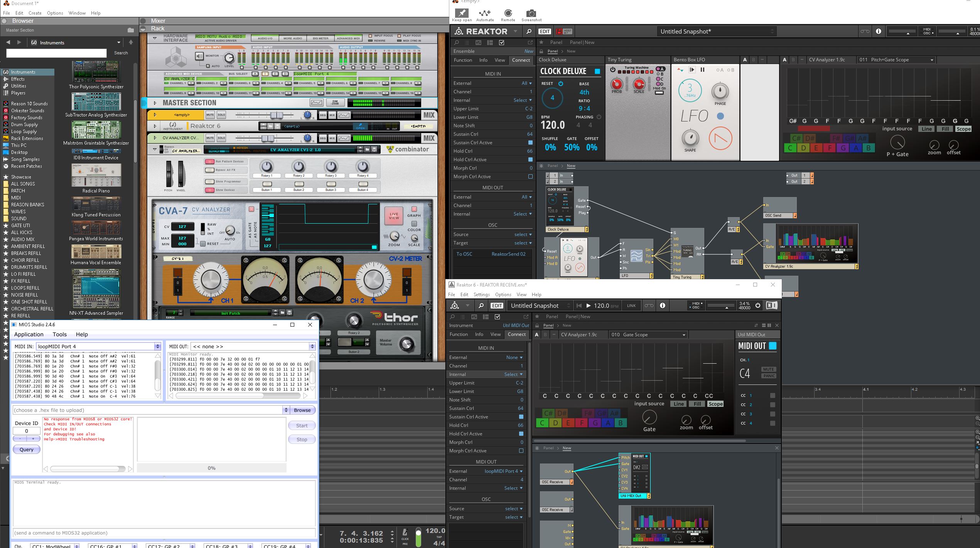Click the Reason metronome CLICK icon
The width and height of the screenshot is (980, 548).
(x=405, y=533)
